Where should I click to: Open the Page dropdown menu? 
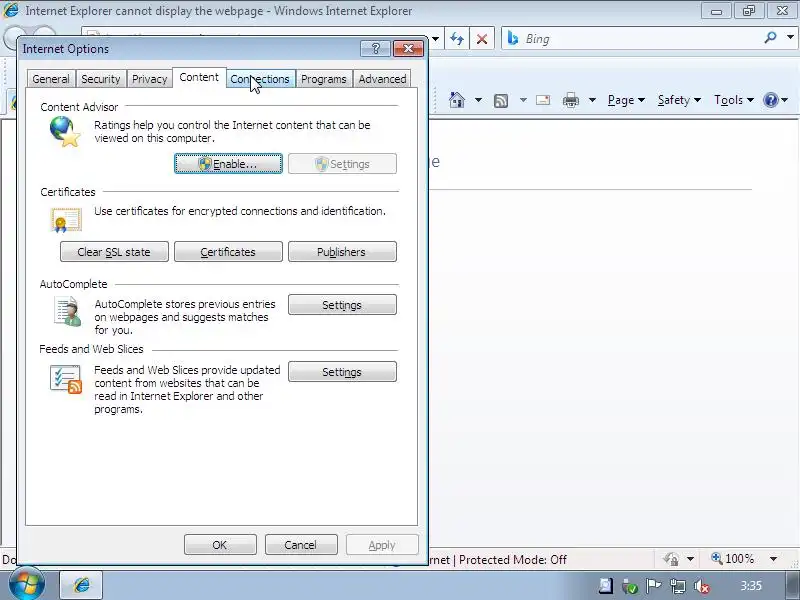coord(626,100)
